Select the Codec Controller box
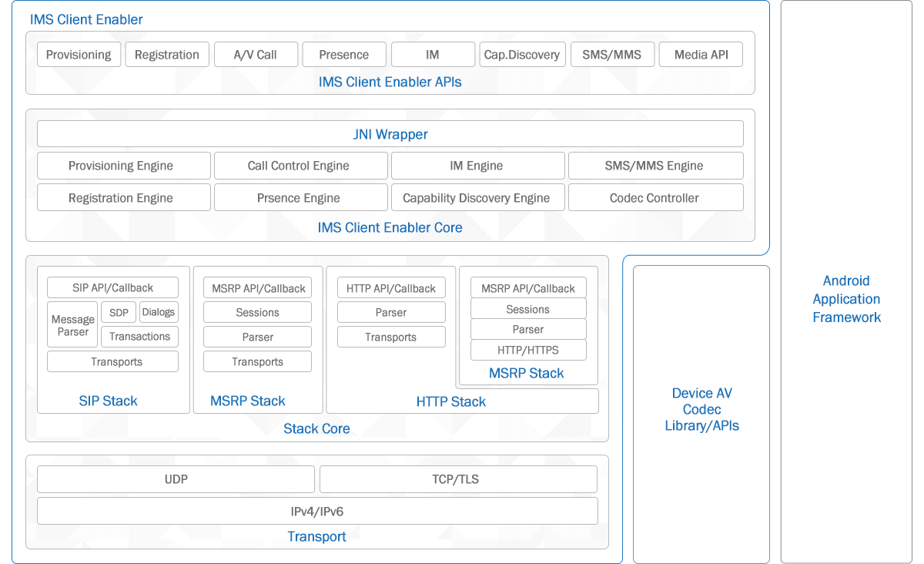 pyautogui.click(x=656, y=197)
